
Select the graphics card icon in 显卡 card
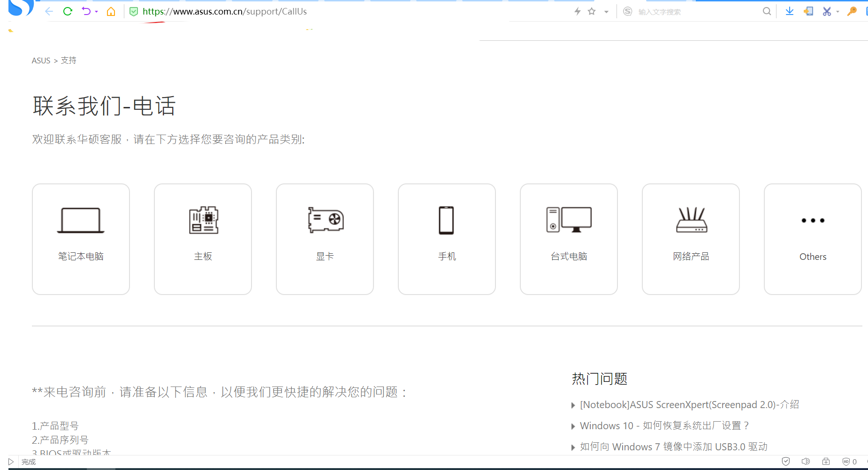326,220
